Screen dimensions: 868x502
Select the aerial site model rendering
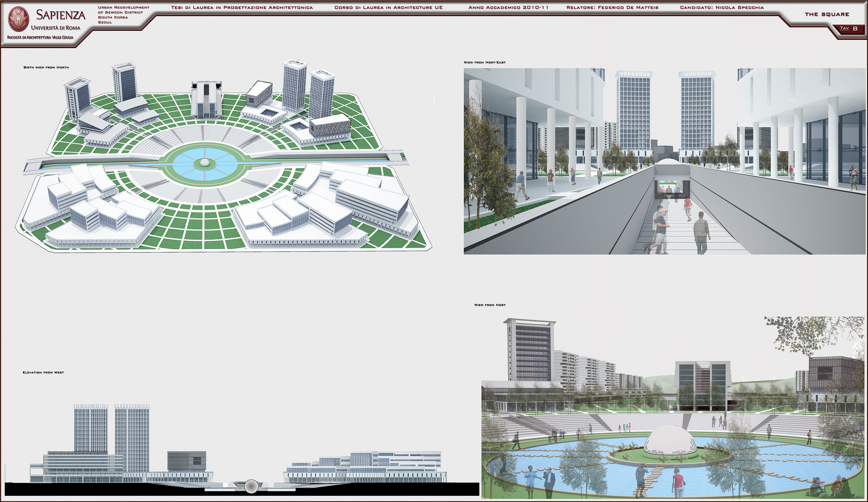pyautogui.click(x=224, y=156)
